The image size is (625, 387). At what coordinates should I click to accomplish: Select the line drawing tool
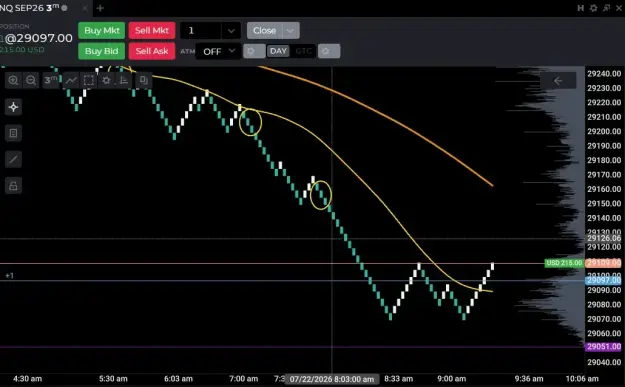click(13, 159)
